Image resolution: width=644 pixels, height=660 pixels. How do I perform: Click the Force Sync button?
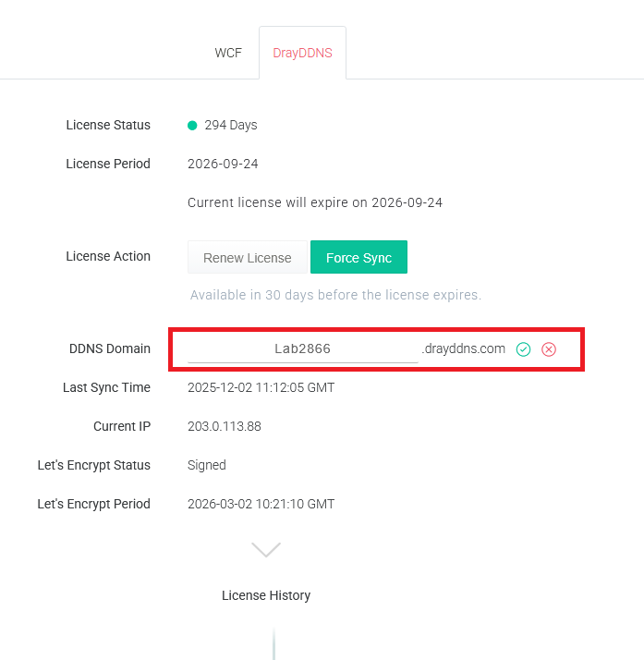coord(358,257)
